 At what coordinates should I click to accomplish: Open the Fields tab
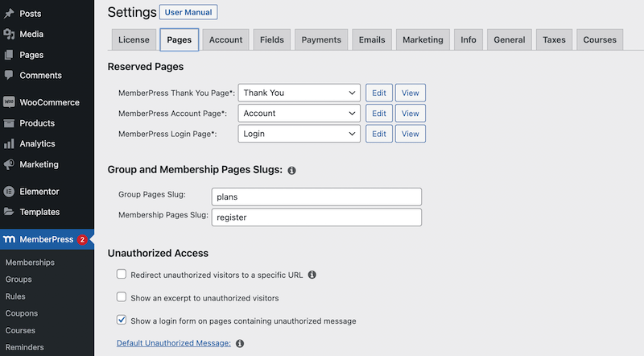click(x=272, y=40)
